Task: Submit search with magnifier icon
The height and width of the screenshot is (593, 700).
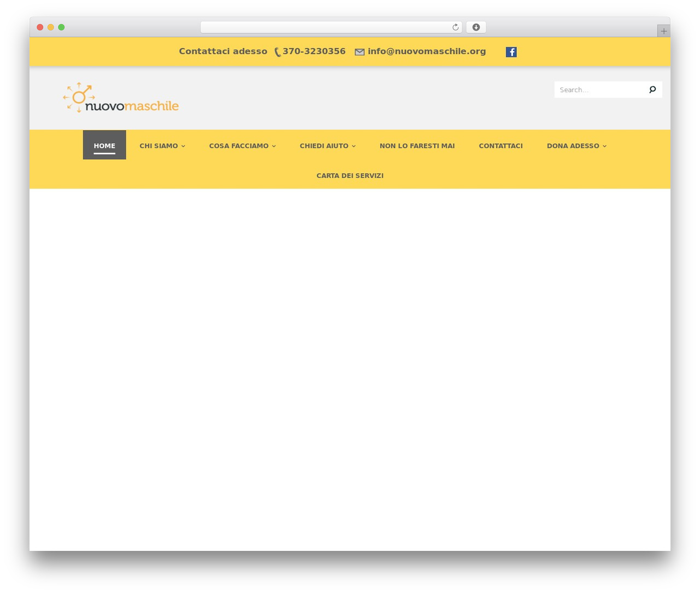Action: pyautogui.click(x=652, y=90)
